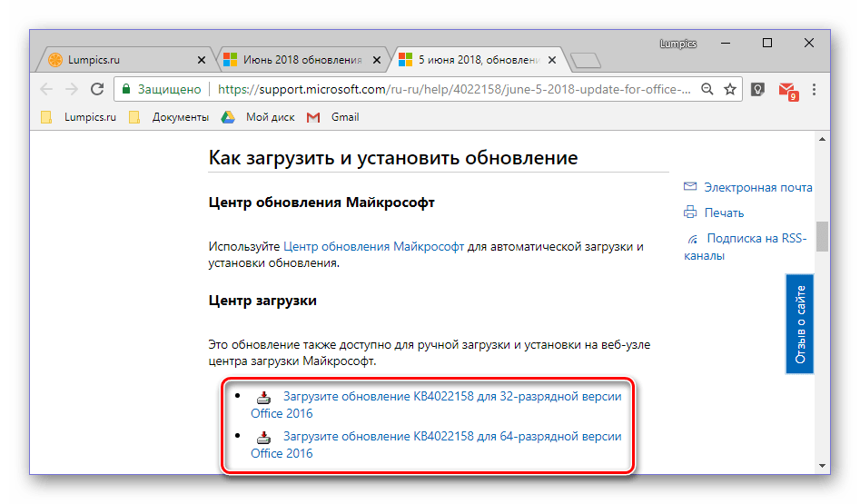Reload the current page
860x504 pixels.
(x=97, y=89)
